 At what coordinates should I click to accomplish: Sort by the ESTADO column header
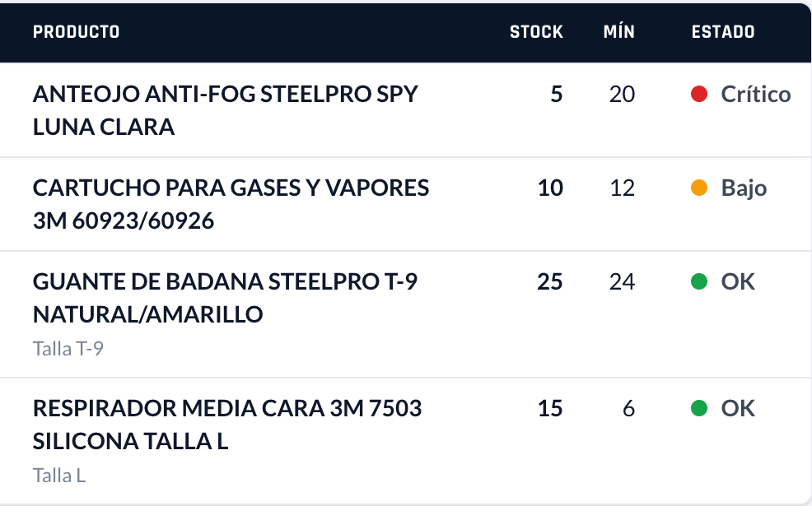[x=723, y=32]
